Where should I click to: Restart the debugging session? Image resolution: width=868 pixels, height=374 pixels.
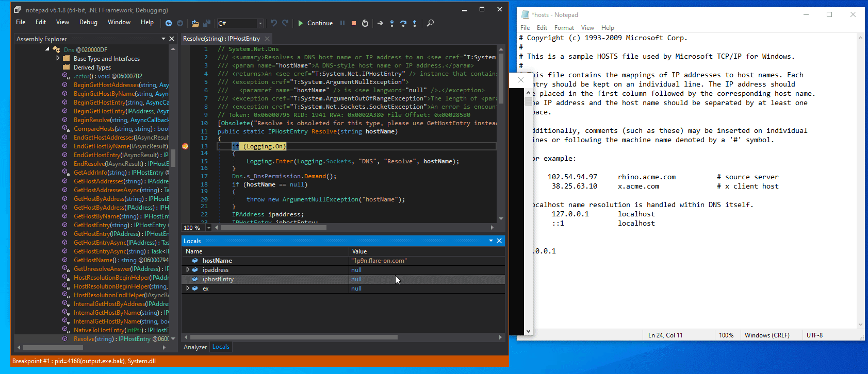click(x=365, y=23)
